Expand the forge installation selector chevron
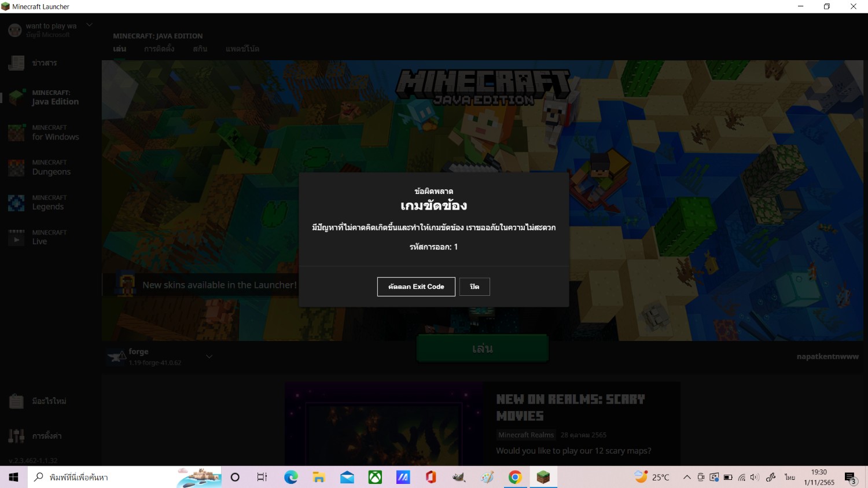868x488 pixels. point(209,357)
